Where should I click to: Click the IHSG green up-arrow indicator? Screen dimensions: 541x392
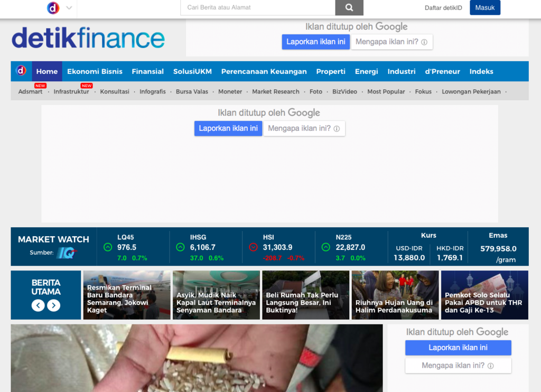coord(181,247)
